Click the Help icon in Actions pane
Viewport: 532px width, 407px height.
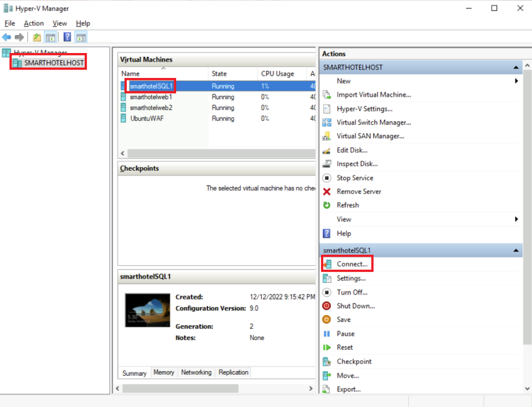click(x=327, y=233)
